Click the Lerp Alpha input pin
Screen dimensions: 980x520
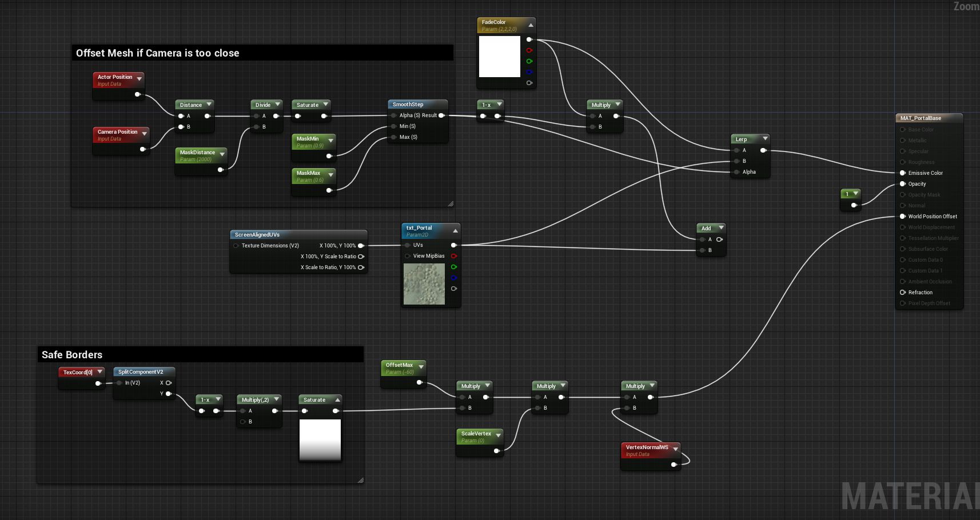pos(736,171)
